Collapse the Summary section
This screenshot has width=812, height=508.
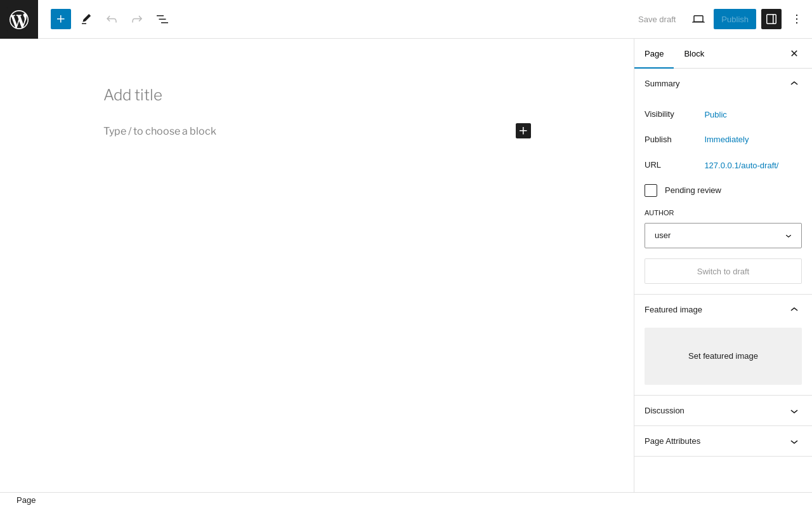tap(723, 83)
